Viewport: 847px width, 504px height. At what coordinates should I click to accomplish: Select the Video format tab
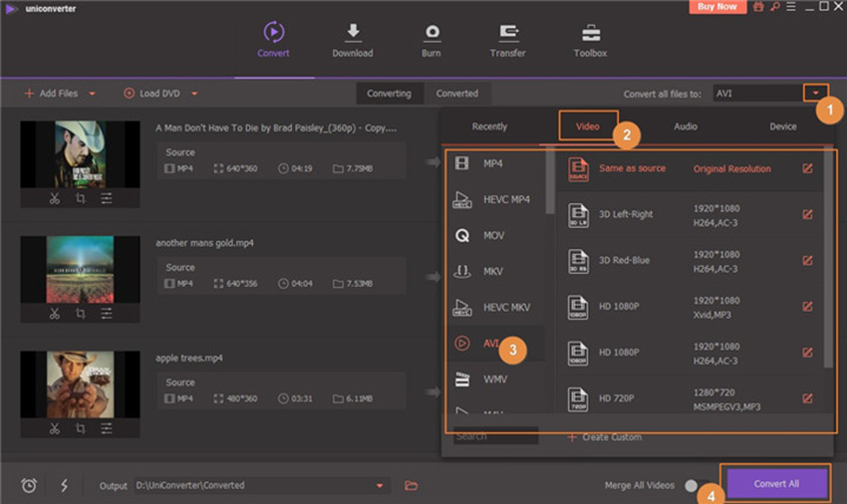pos(588,126)
